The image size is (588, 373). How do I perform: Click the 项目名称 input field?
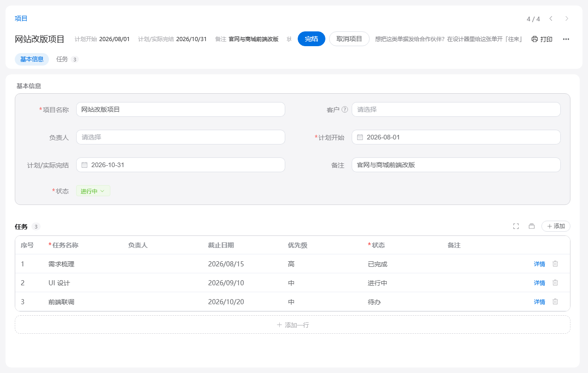click(x=180, y=109)
